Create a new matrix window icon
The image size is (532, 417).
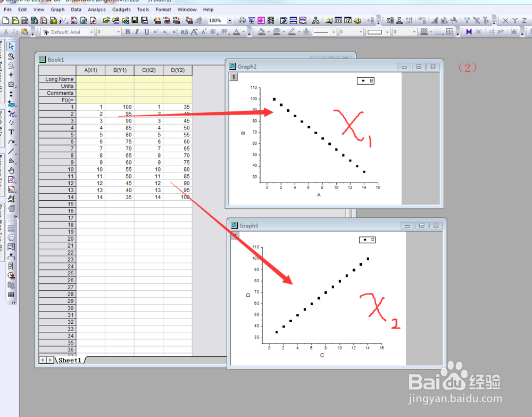coord(53,21)
